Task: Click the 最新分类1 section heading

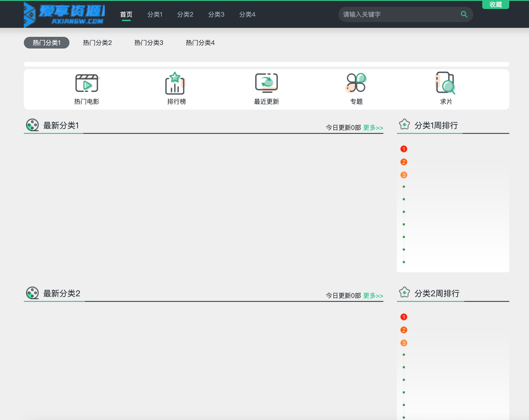Action: 61,125
